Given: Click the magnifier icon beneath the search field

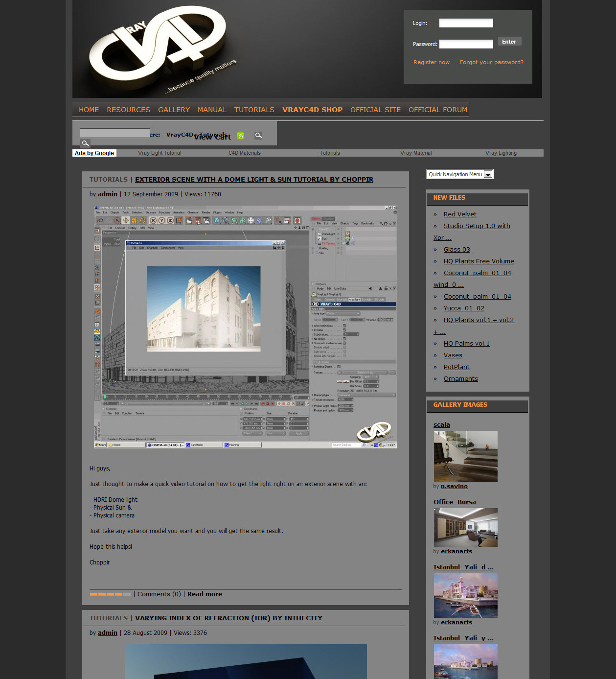Looking at the screenshot, I should click(85, 143).
